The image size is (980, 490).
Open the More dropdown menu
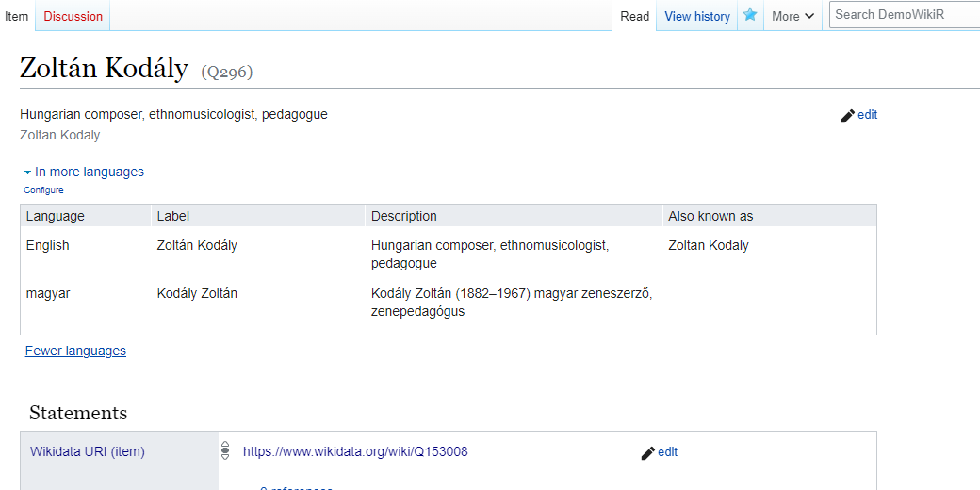[792, 16]
